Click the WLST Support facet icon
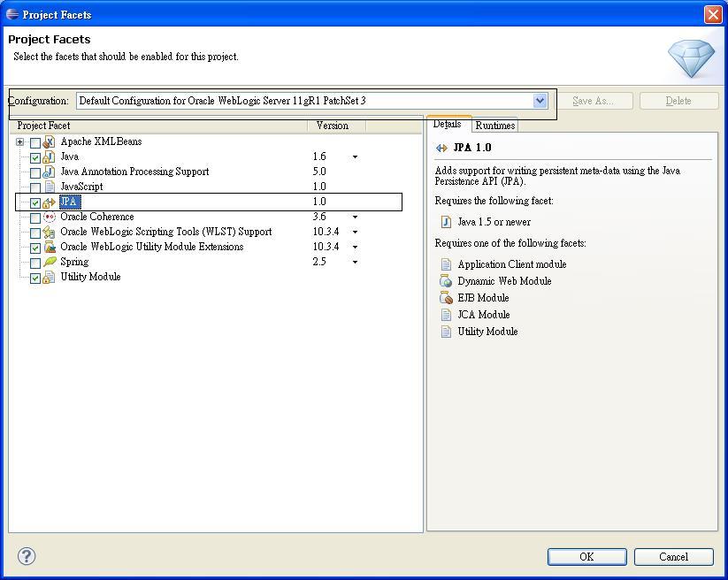This screenshot has width=728, height=580. tap(50, 232)
